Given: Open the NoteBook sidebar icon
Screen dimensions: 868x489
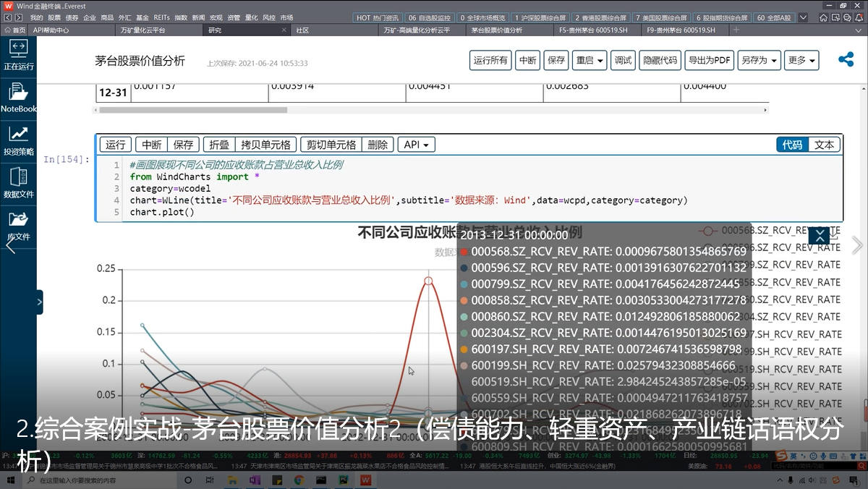Looking at the screenshot, I should tap(18, 98).
